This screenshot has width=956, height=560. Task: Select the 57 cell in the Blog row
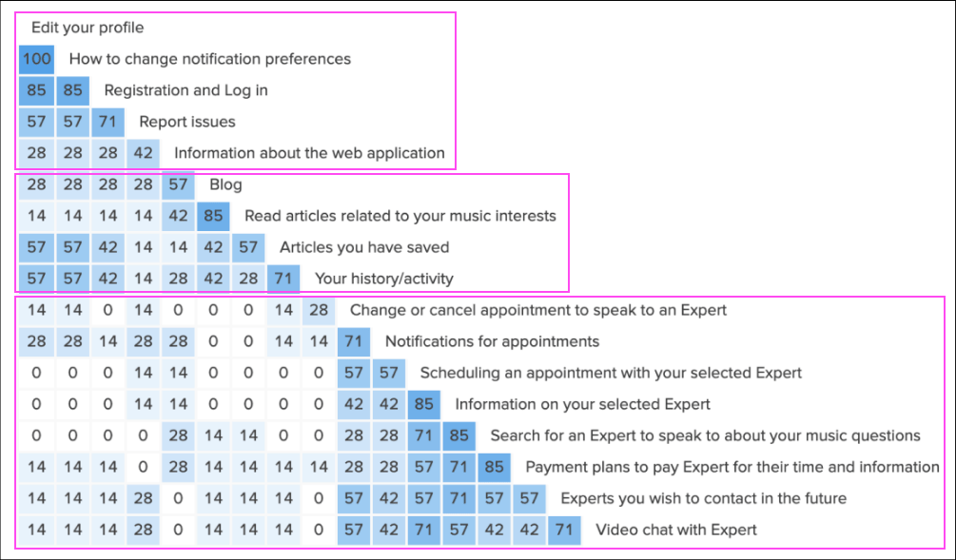pyautogui.click(x=177, y=184)
